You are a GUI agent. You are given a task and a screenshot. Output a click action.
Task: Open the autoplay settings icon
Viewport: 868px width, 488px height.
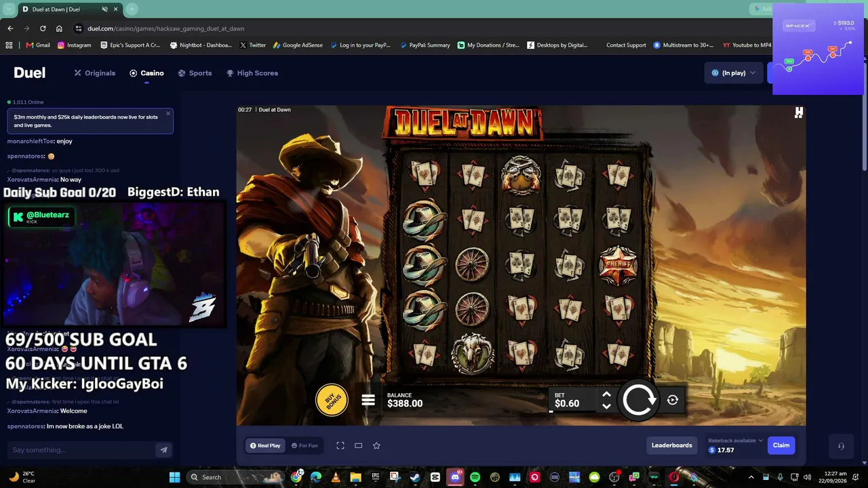[x=673, y=400]
